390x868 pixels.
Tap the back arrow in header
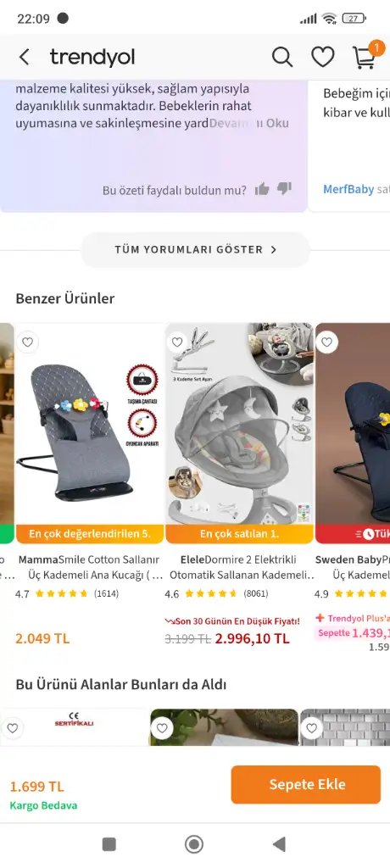[24, 57]
